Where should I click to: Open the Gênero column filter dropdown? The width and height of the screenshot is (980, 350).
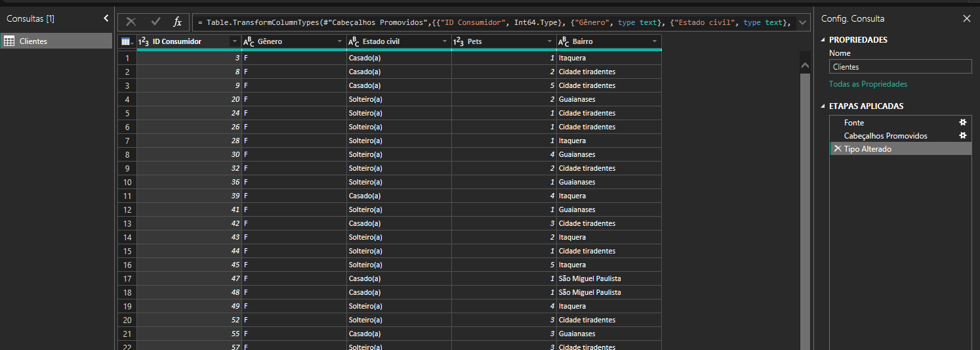(x=340, y=41)
